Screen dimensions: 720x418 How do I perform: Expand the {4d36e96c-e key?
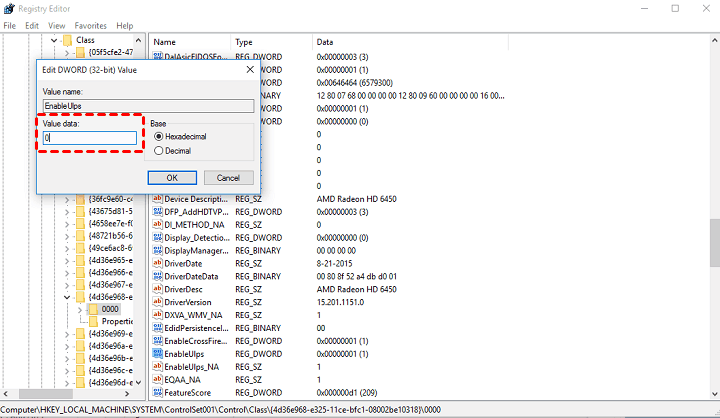67,371
